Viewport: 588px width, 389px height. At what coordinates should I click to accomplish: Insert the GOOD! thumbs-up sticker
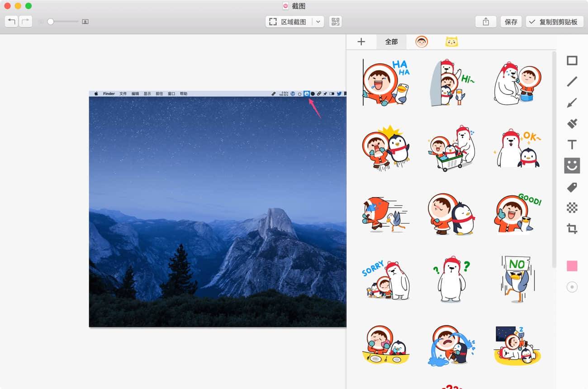point(517,213)
